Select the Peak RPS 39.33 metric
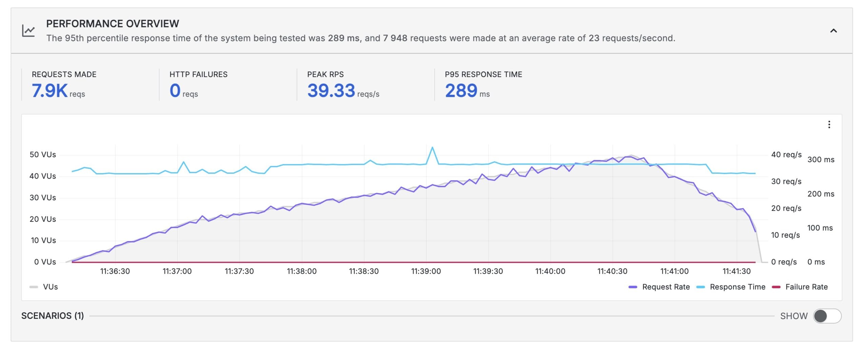Screen dimensions: 868x355 click(x=331, y=90)
